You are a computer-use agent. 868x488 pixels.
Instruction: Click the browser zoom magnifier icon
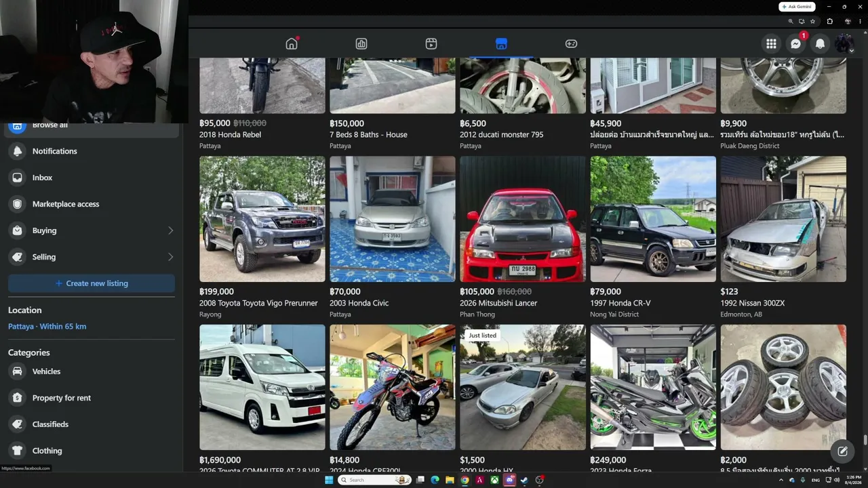pos(791,21)
